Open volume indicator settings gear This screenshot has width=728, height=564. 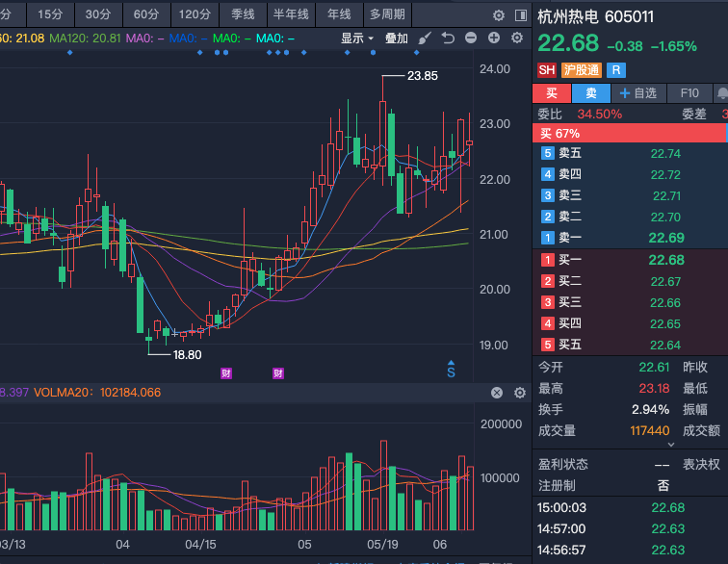[520, 393]
